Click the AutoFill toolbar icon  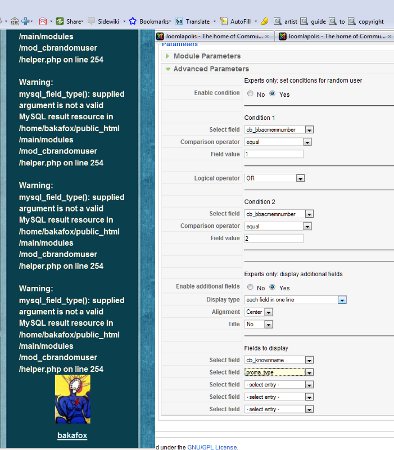pyautogui.click(x=224, y=21)
